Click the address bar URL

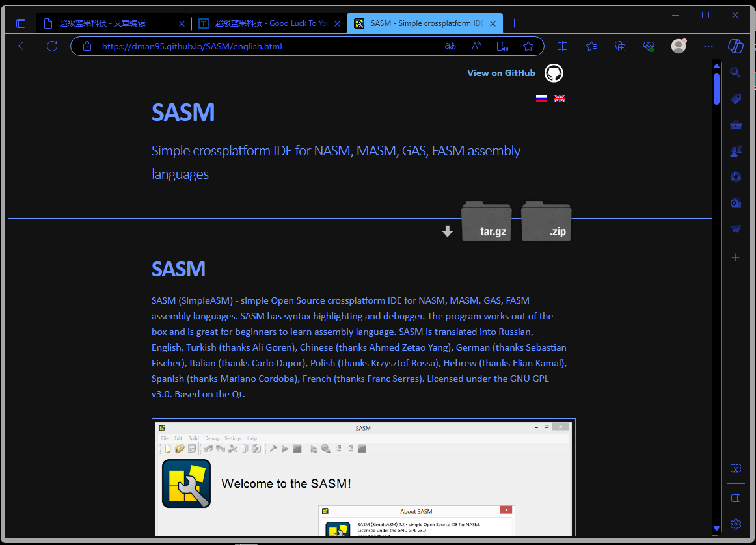[x=192, y=46]
